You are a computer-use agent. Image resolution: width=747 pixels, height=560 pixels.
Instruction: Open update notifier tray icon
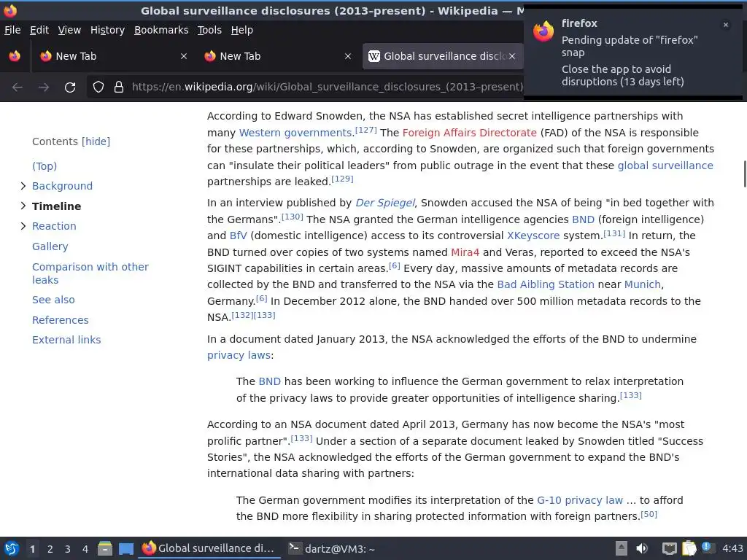(708, 548)
